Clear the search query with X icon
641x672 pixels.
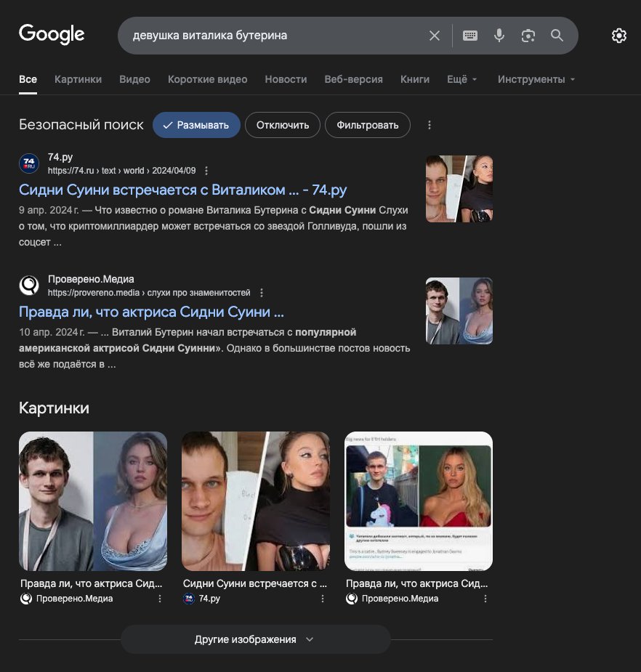(435, 36)
